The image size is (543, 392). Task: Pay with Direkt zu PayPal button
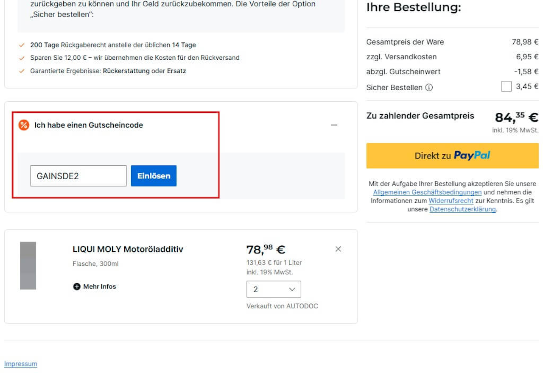[x=452, y=156]
